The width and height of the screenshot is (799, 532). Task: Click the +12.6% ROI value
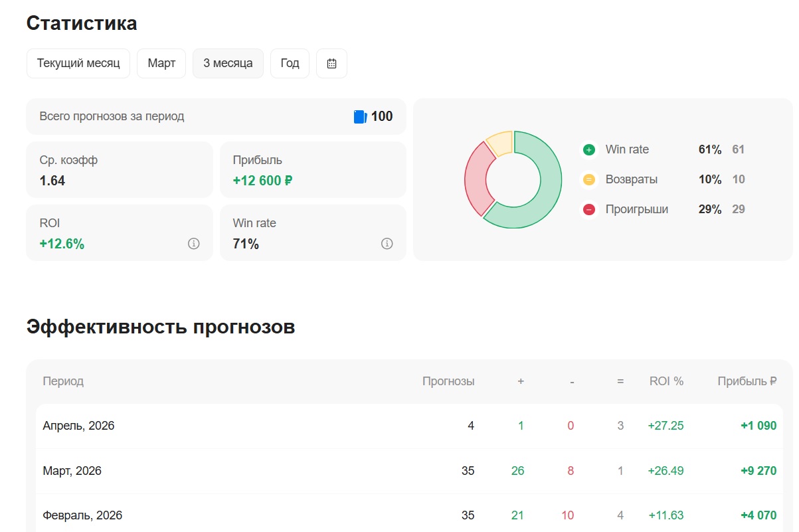62,244
